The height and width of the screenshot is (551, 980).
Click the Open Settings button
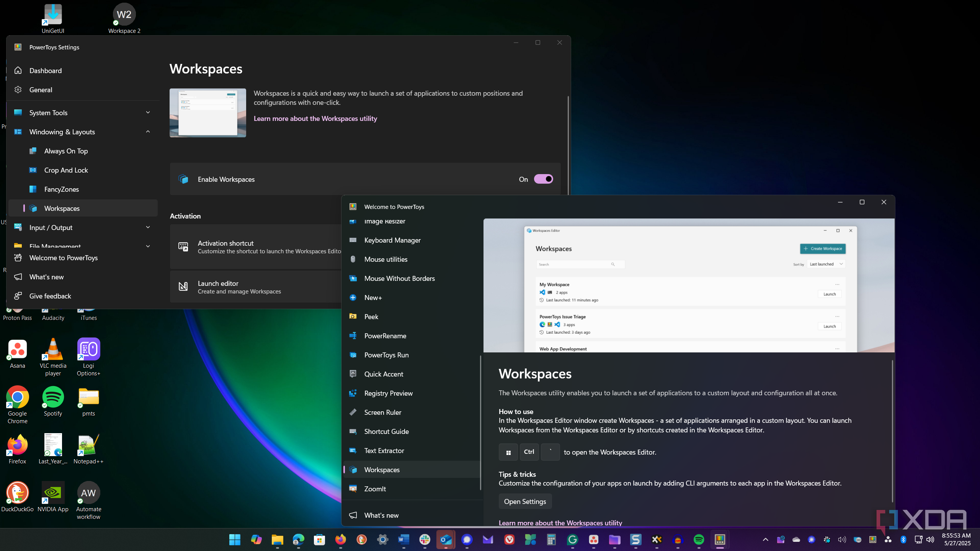point(525,501)
